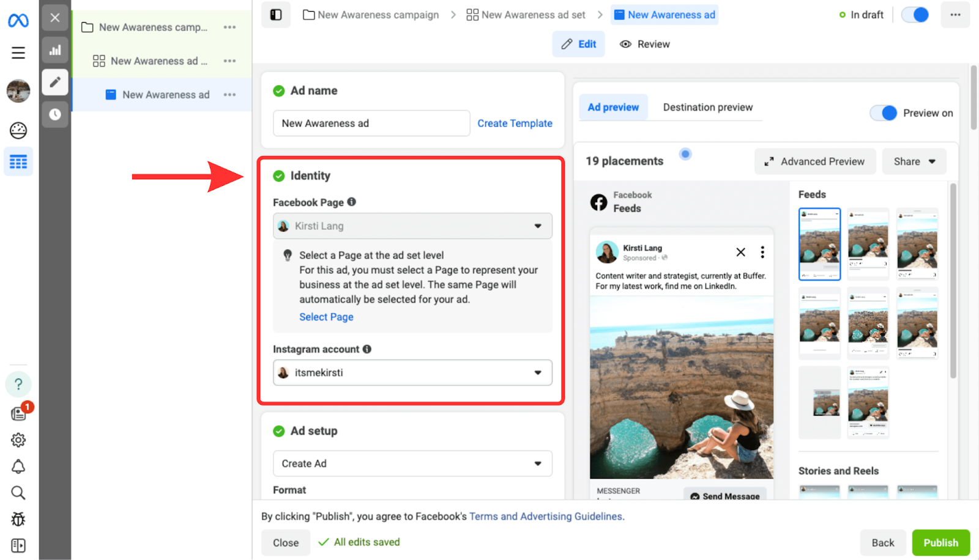Select the pencil edit icon in sidebar

tap(55, 82)
